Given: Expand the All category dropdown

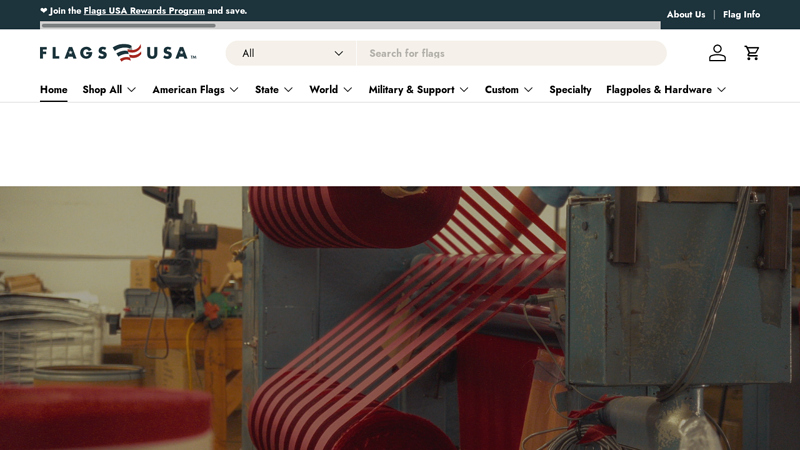Looking at the screenshot, I should pos(291,53).
